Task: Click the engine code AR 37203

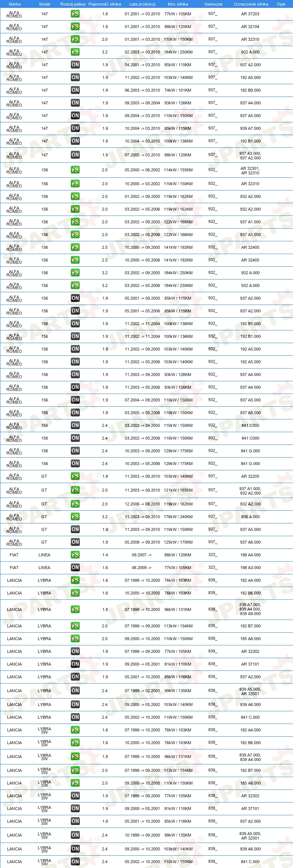Action: click(x=250, y=14)
